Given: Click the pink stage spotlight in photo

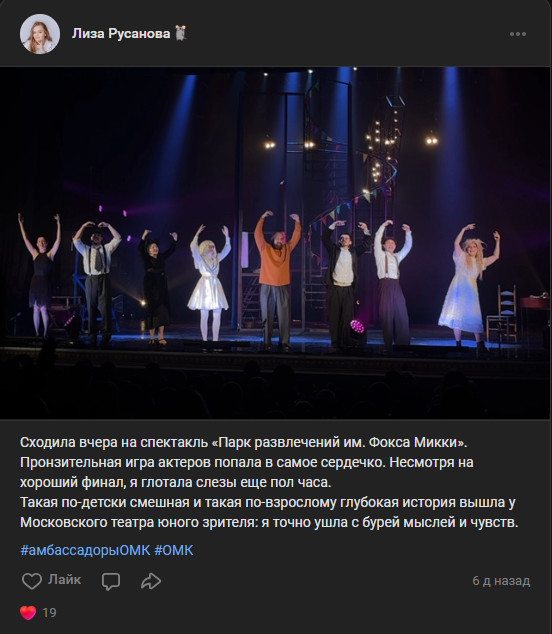Looking at the screenshot, I should [x=357, y=326].
